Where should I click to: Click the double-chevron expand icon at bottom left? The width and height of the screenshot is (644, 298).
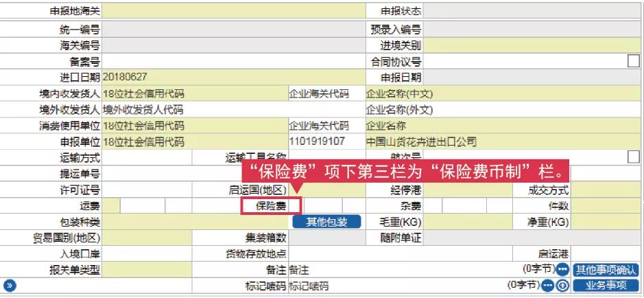point(10,285)
